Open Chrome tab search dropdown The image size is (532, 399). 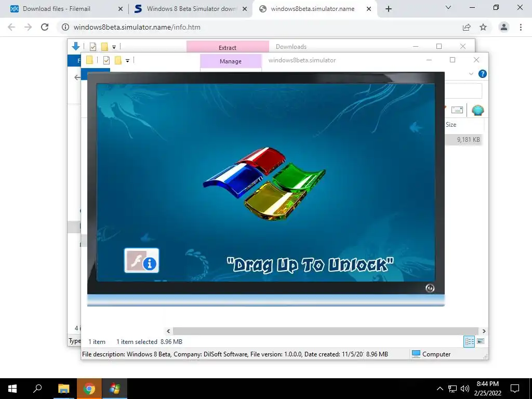click(x=448, y=7)
